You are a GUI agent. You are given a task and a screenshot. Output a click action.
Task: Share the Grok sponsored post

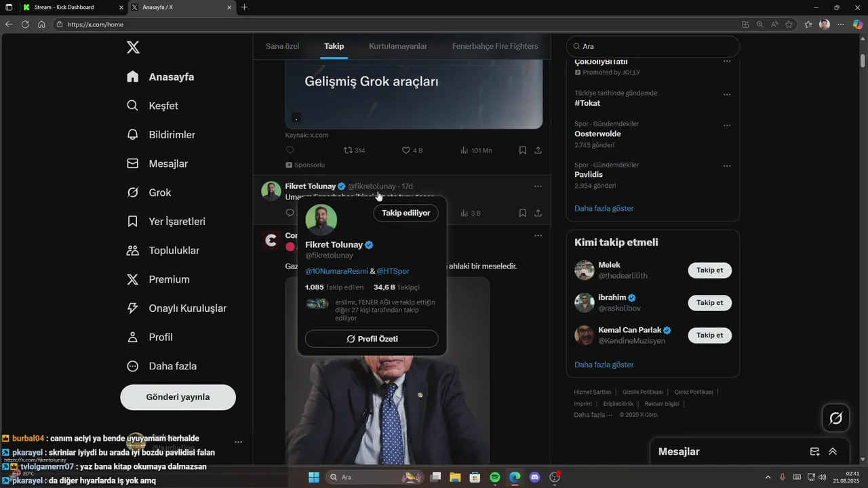(x=538, y=150)
